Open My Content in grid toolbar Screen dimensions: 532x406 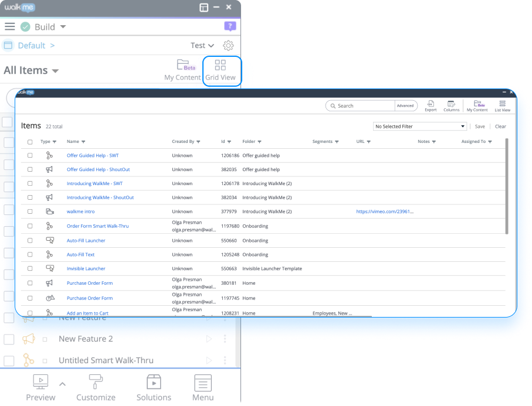[x=477, y=105]
